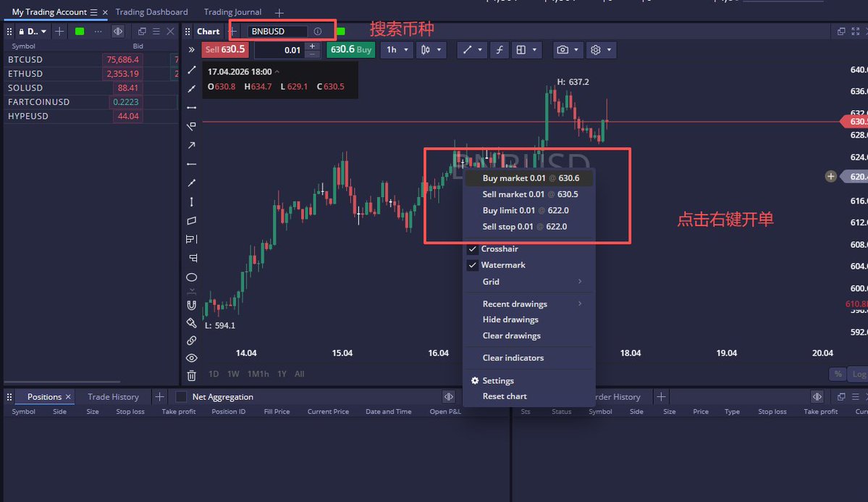
Task: Increase order size with plus stepper
Action: (x=312, y=46)
